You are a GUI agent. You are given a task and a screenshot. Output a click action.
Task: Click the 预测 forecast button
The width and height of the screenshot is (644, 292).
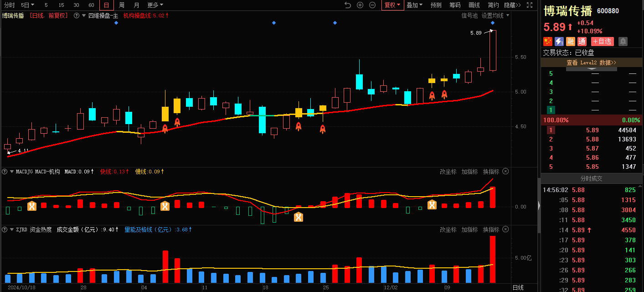click(436, 5)
